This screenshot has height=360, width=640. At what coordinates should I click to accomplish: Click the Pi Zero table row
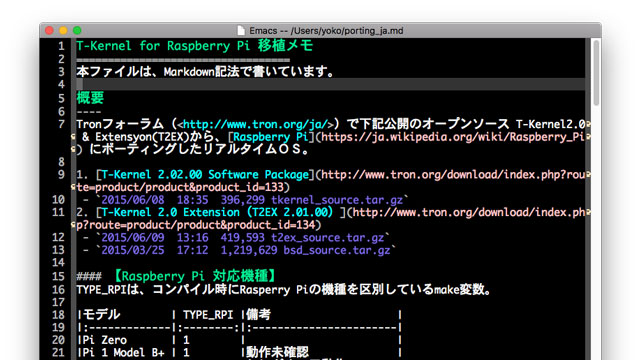240,340
